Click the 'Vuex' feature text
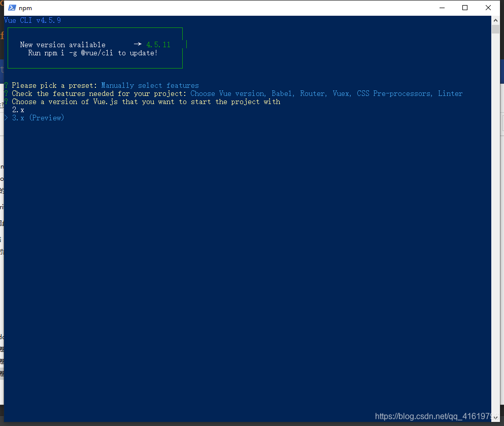This screenshot has height=426, width=504. (x=341, y=93)
